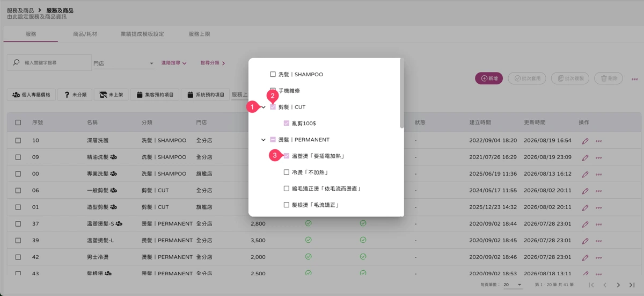Image resolution: width=644 pixels, height=296 pixels.
Task: Filter by 個人專屬價格
Action: tap(31, 95)
